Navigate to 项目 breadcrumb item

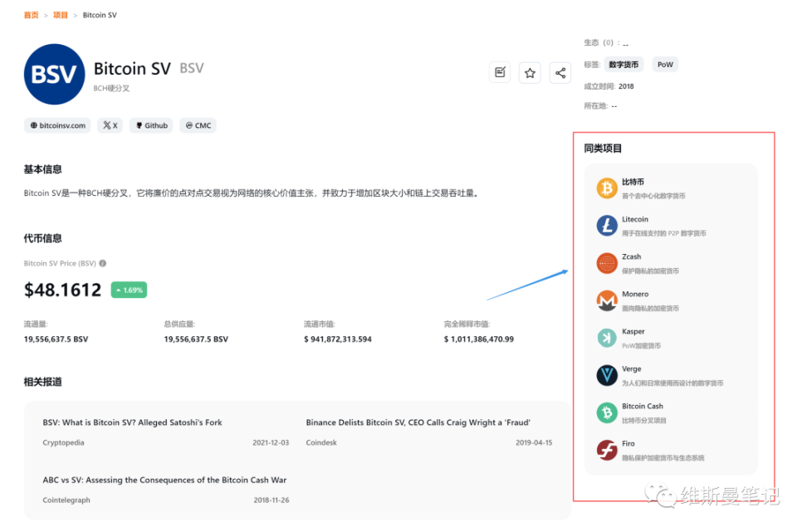61,15
